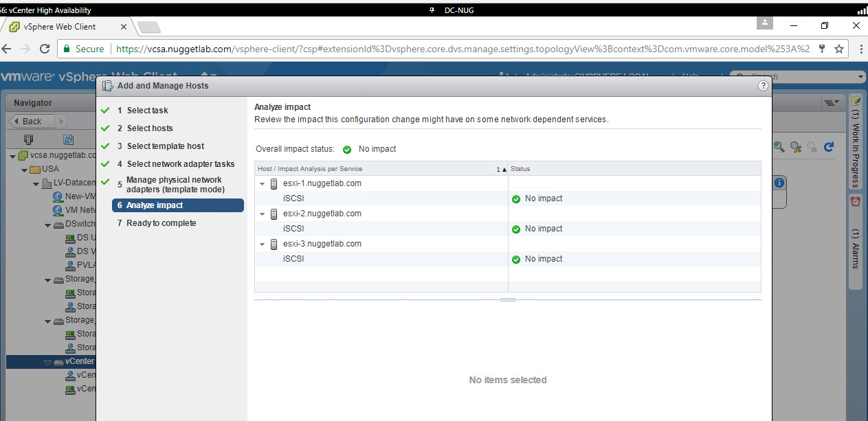Collapse the esxi-1.nuggetlab.com host row
Screen dimensions: 868x421
point(262,184)
